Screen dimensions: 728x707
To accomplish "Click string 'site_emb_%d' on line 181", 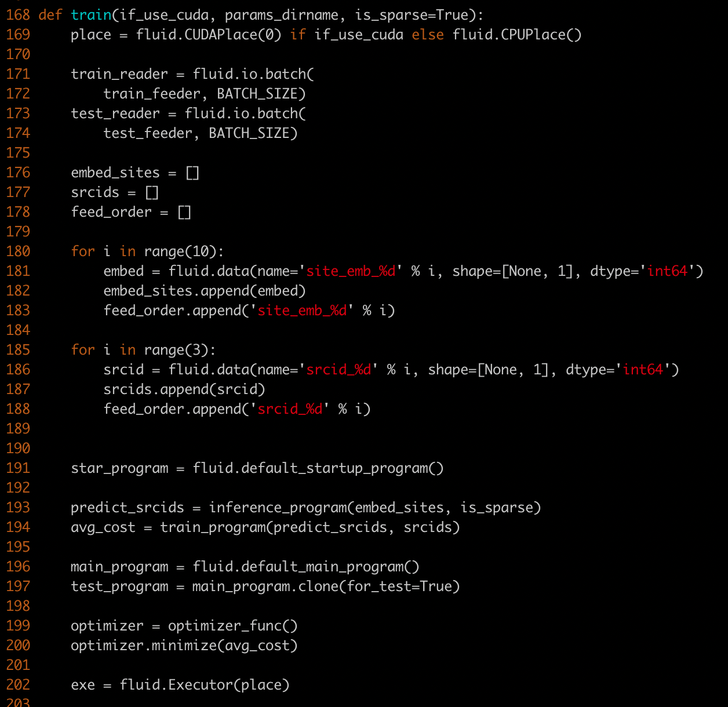I will pos(351,271).
